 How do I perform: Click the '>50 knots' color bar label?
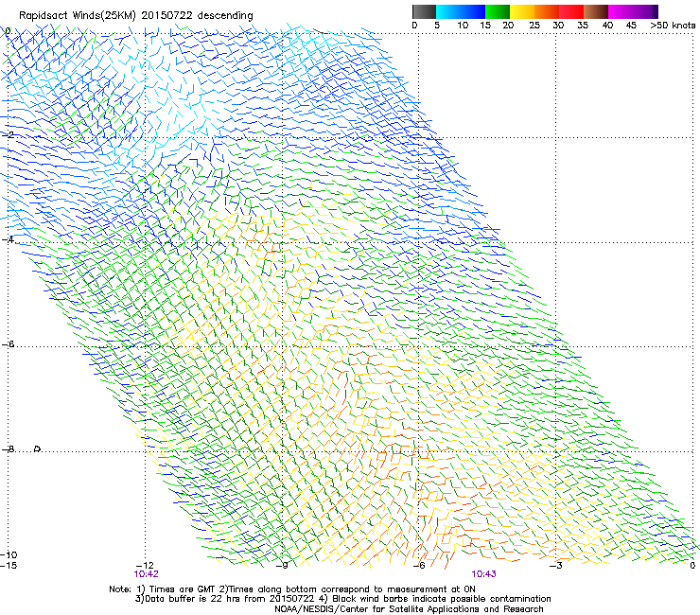673,26
